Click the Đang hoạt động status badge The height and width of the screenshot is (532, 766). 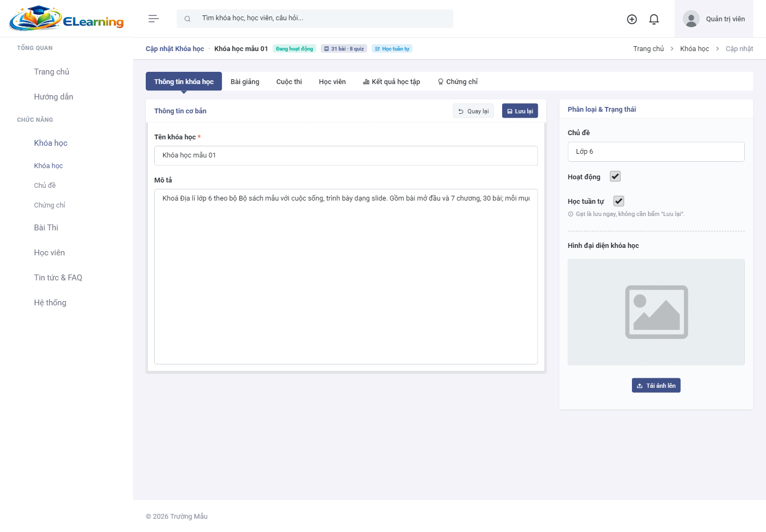tap(295, 48)
